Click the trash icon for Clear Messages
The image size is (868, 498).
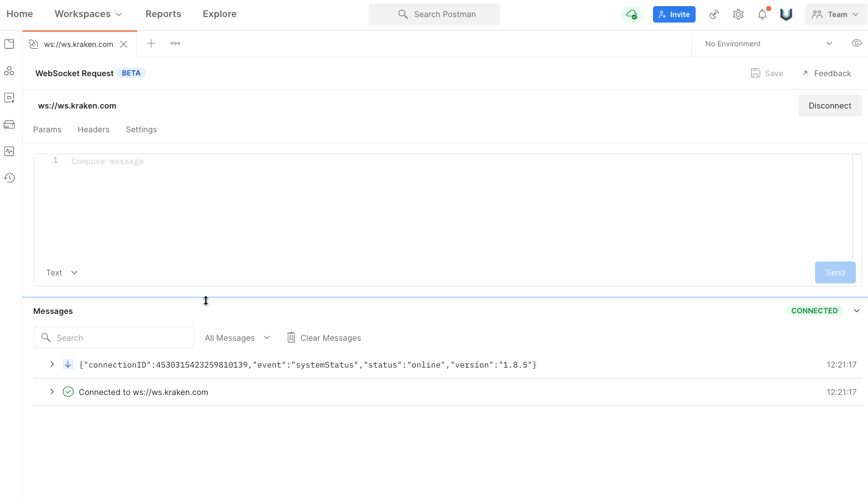[x=291, y=338]
